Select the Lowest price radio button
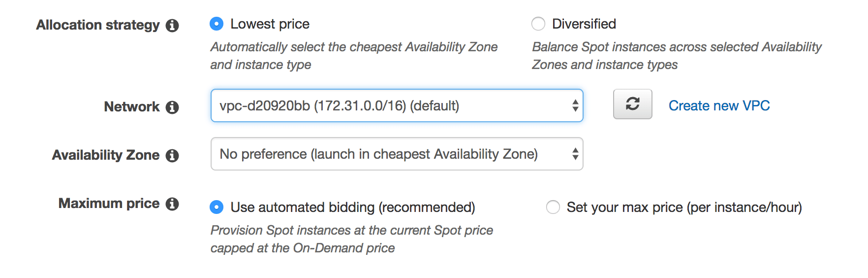Viewport: 868px width, 278px height. point(217,24)
